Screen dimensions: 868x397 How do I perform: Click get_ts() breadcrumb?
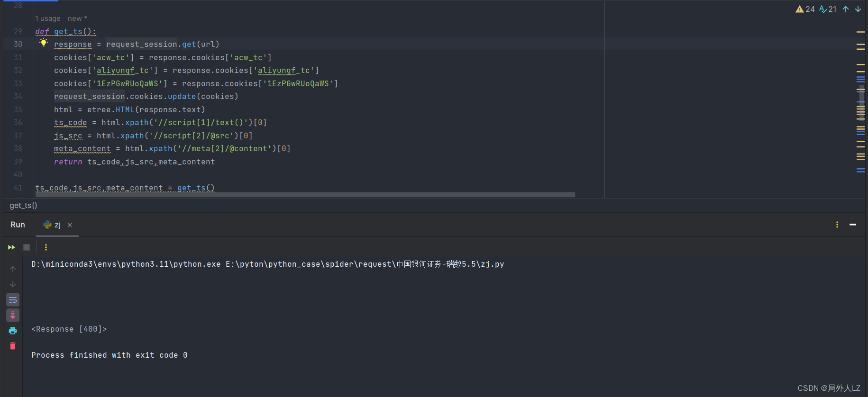pyautogui.click(x=23, y=205)
